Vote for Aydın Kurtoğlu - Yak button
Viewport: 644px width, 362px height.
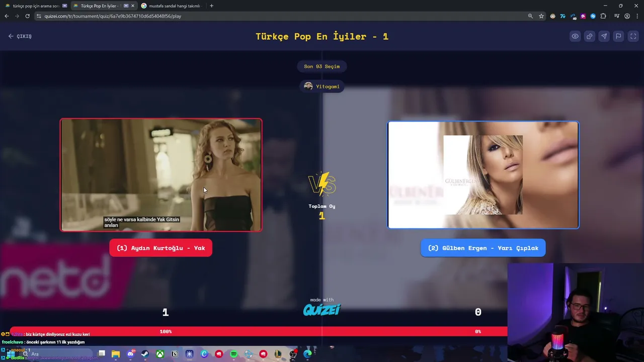161,248
